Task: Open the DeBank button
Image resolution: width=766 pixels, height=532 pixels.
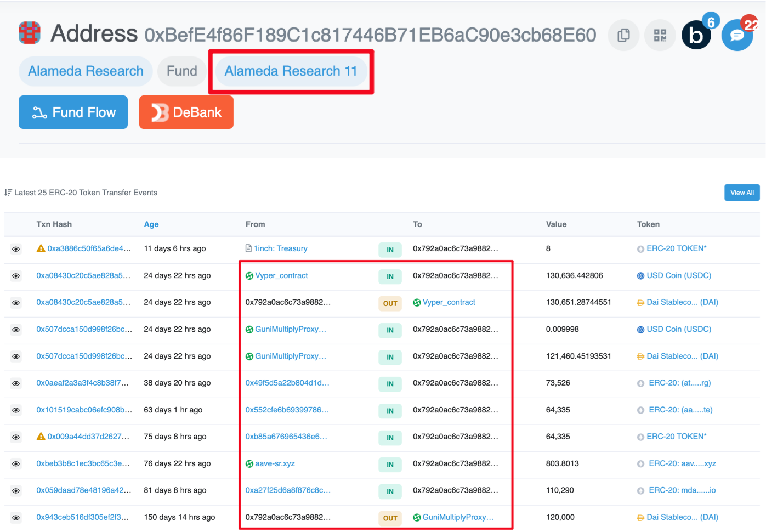Action: click(x=186, y=112)
